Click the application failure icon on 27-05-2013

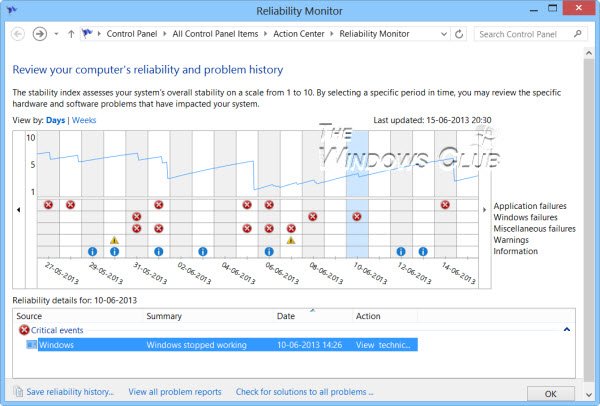48,205
